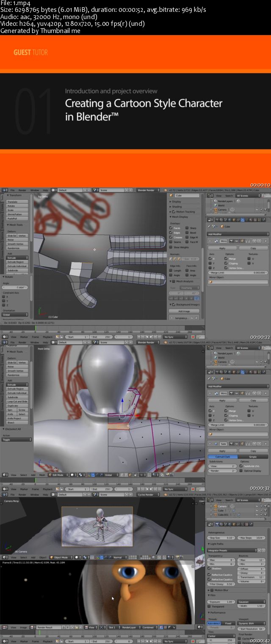Open Add Modifier dropdown in 00:00:22 frame
Viewport: 271px width, 644px height.
[238, 234]
